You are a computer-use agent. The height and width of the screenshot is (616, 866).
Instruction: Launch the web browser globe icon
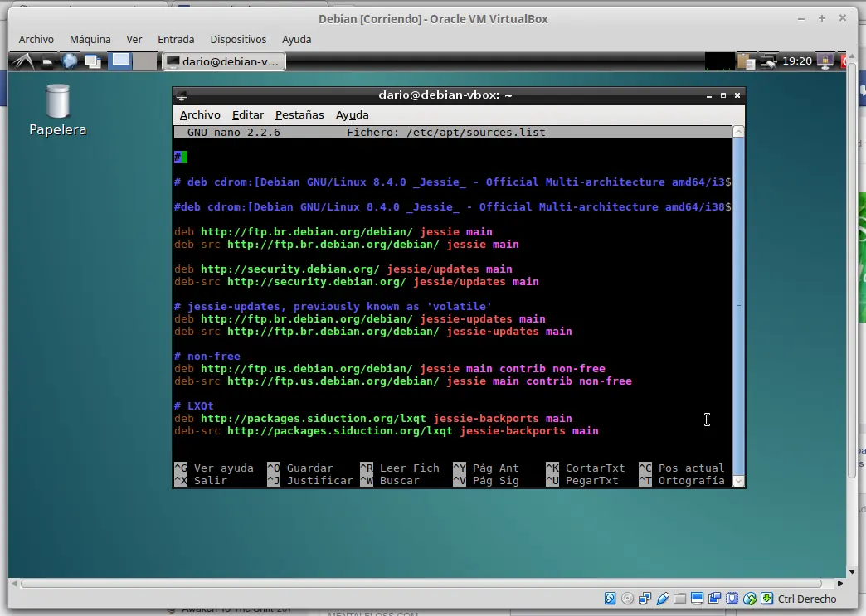(x=70, y=61)
